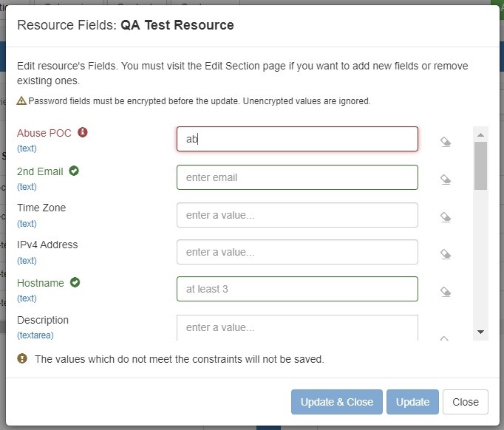Click the password warning triangle icon

[21, 100]
